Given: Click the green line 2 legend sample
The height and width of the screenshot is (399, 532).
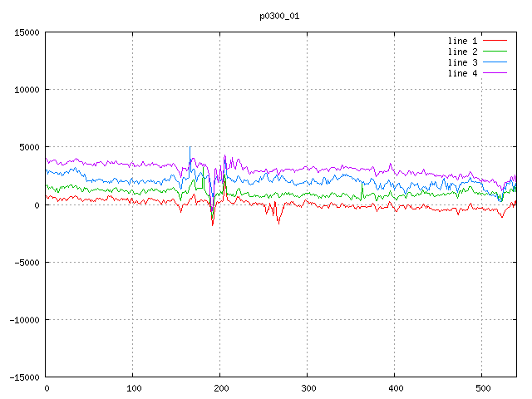Looking at the screenshot, I should tap(495, 52).
